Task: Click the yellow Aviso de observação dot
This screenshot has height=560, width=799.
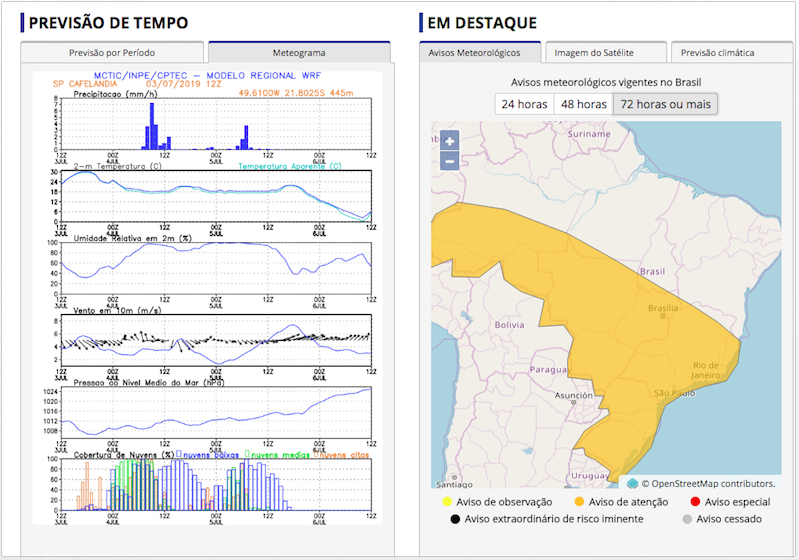Action: pos(445,502)
